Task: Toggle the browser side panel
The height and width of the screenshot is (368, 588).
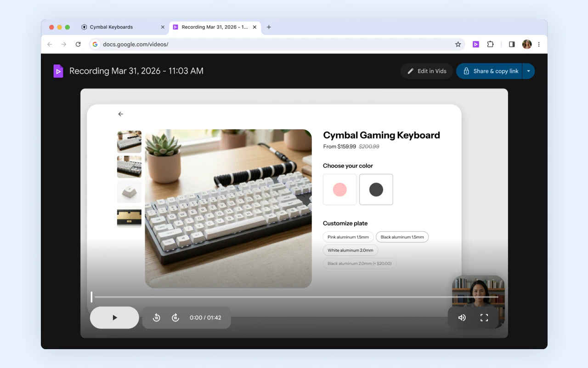Action: pos(512,44)
